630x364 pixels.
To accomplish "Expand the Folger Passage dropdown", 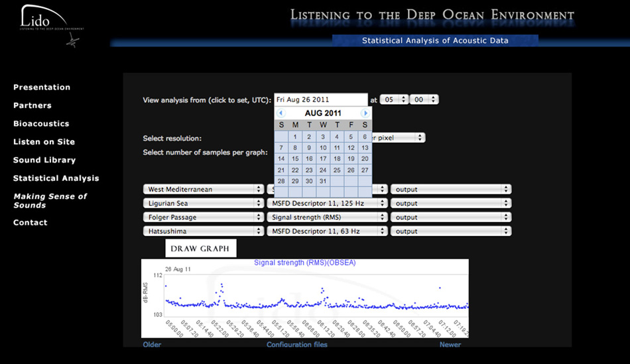I will pyautogui.click(x=203, y=217).
